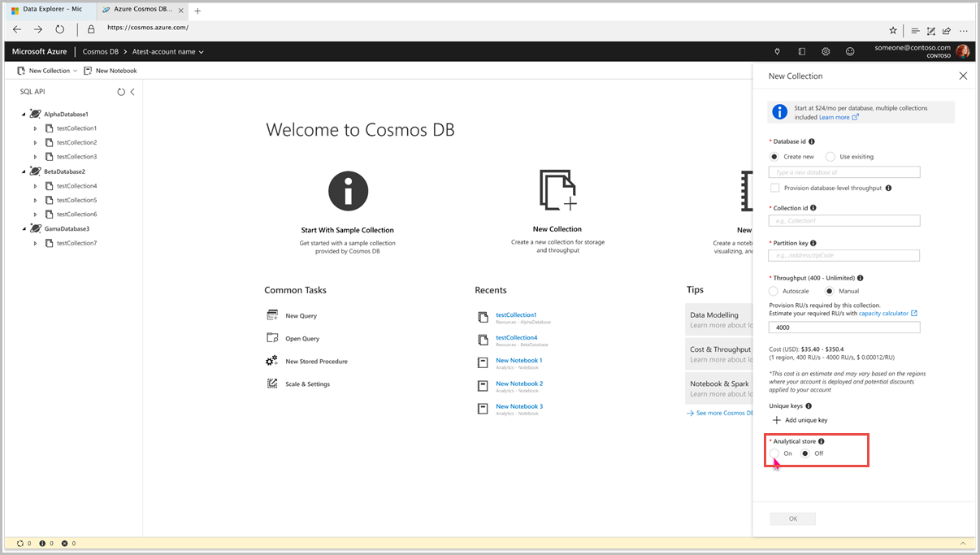The image size is (980, 555).
Task: Click the Start With Sample Collection icon
Action: click(348, 192)
